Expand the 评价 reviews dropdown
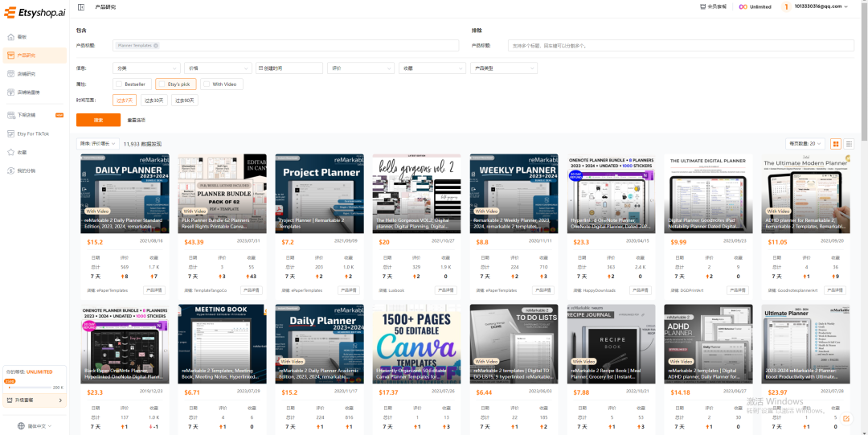Viewport: 868px width, 435px height. (x=361, y=68)
